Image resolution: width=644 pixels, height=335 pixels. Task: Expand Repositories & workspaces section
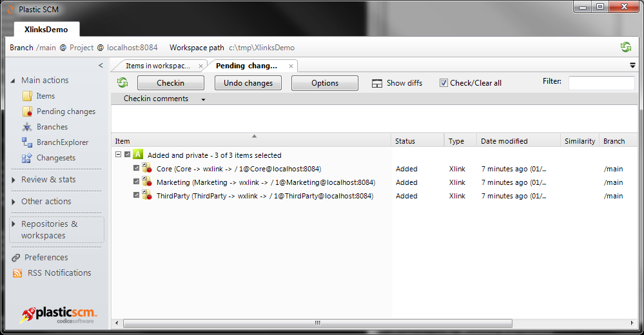tap(14, 224)
